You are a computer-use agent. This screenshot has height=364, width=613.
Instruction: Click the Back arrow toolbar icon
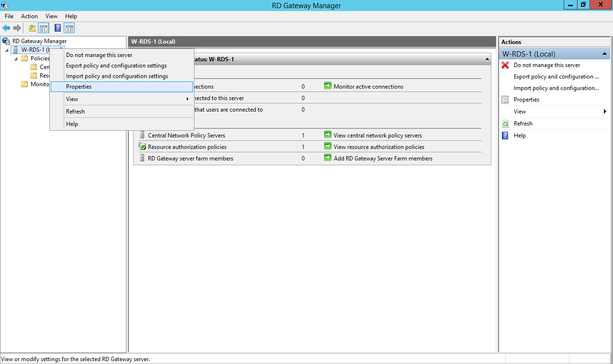point(6,28)
